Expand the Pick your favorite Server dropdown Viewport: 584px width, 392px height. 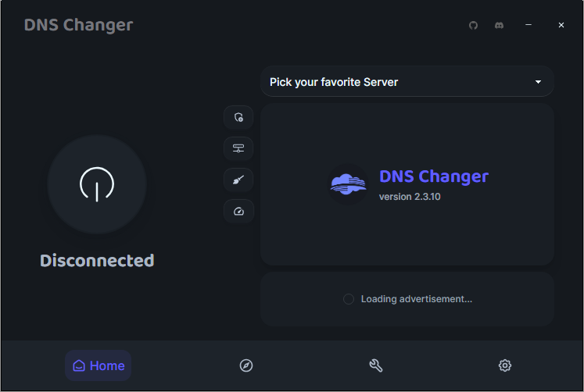click(407, 82)
